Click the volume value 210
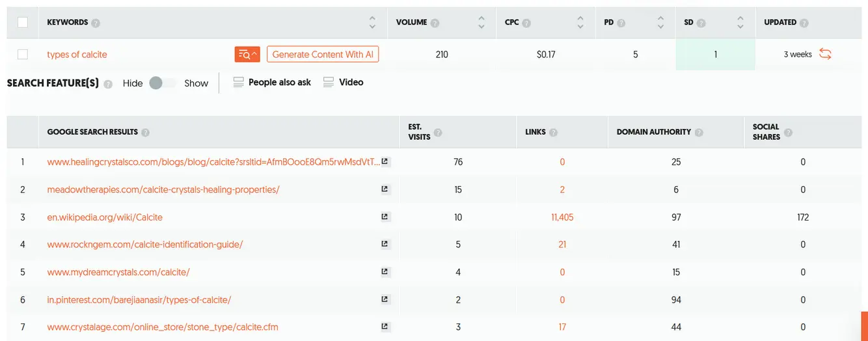The image size is (868, 341). 442,55
